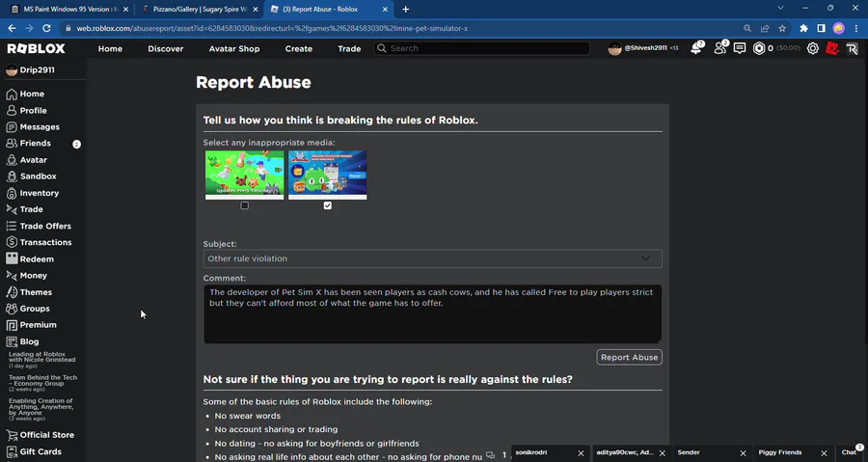Open the Chrome extensions puzzle icon
Image resolution: width=868 pixels, height=462 pixels.
pos(803,28)
